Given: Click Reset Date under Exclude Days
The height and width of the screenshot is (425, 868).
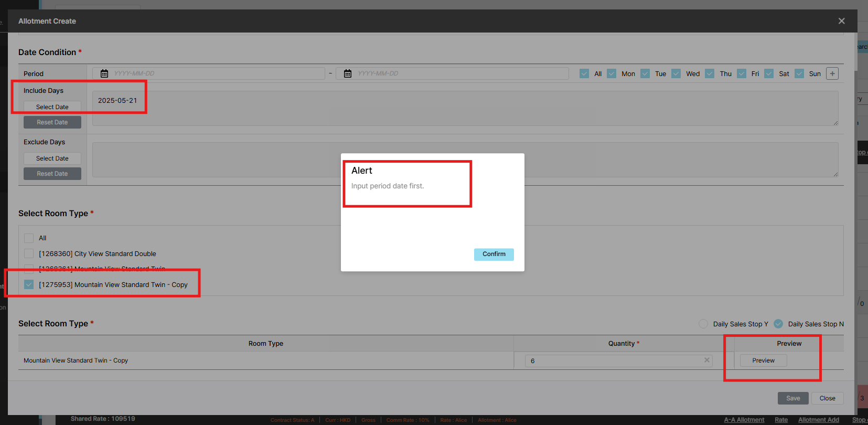Looking at the screenshot, I should tap(52, 174).
